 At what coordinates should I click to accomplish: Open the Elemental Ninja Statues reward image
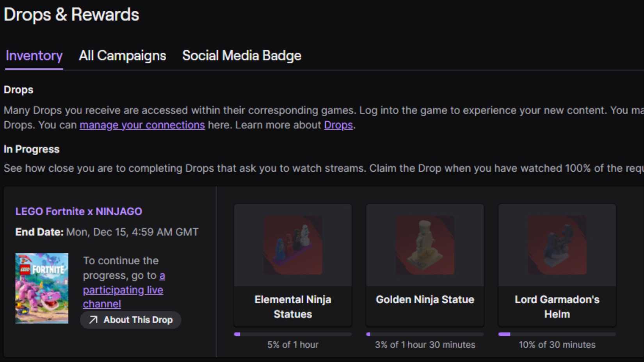click(x=293, y=245)
